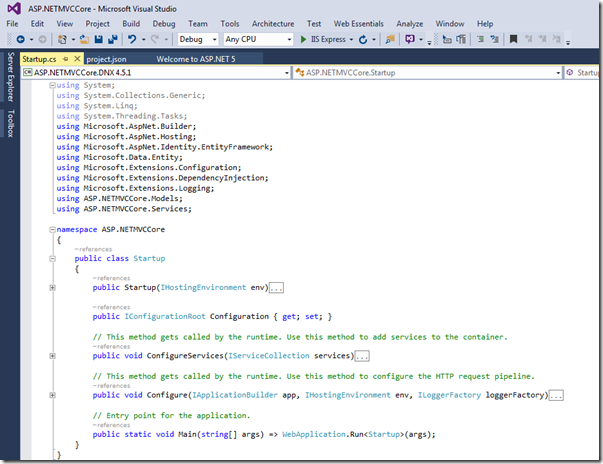Click the Undo toolbar icon
This screenshot has height=464, width=603.
pos(132,39)
